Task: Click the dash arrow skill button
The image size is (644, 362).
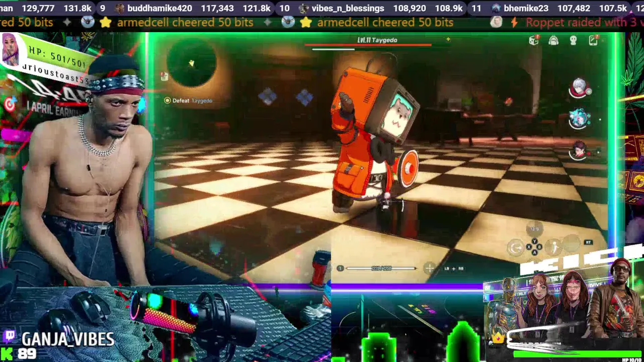Action: tap(515, 247)
